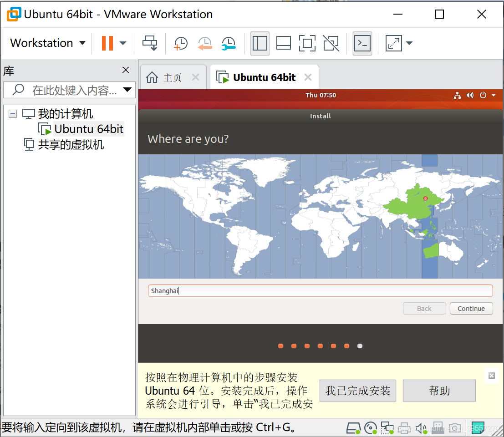Screen dimensions: 504x437
Task: Close the library panel
Action: tap(126, 70)
